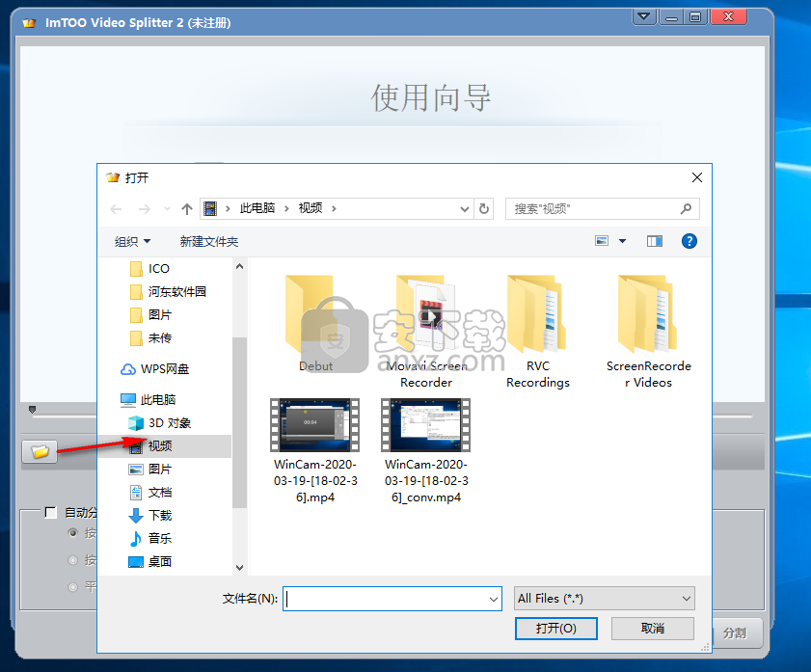Viewport: 811px width, 672px height.
Task: Click the 取消 button
Action: coord(653,628)
